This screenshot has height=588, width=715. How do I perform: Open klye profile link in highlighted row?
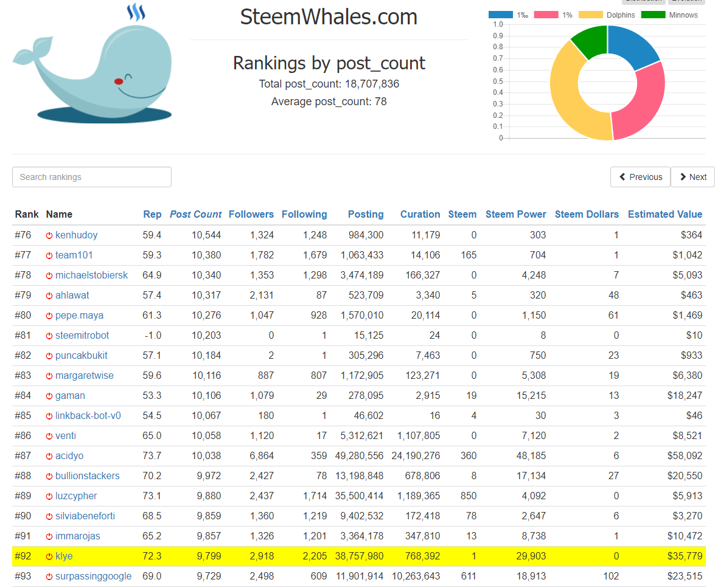[64, 556]
